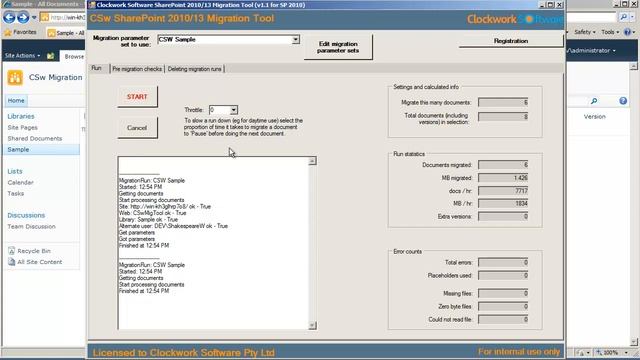Image resolution: width=640 pixels, height=360 pixels.
Task: Click the Registration button
Action: (511, 41)
